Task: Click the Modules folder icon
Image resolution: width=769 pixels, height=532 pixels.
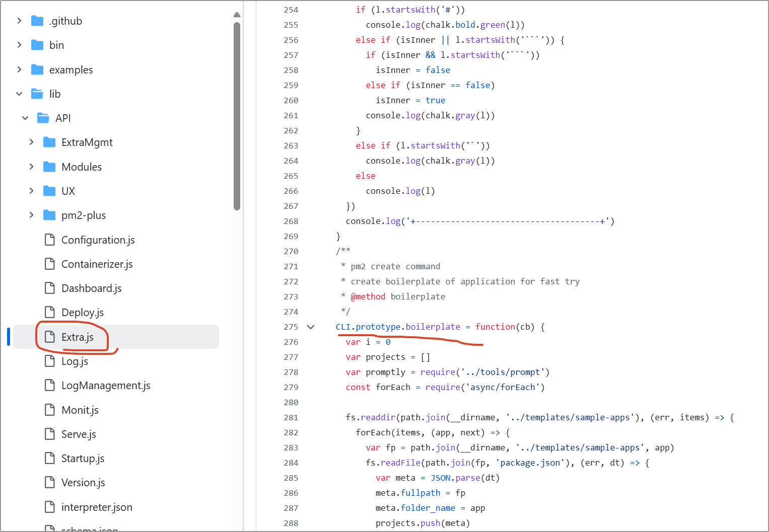Action: tap(49, 167)
